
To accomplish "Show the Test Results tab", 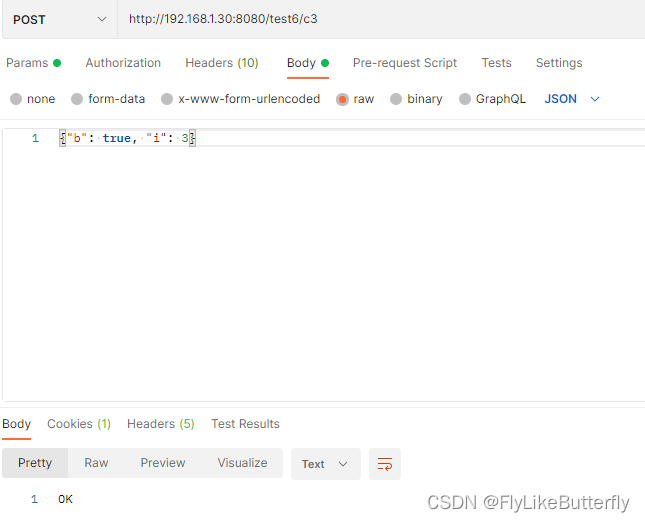I will pyautogui.click(x=245, y=424).
